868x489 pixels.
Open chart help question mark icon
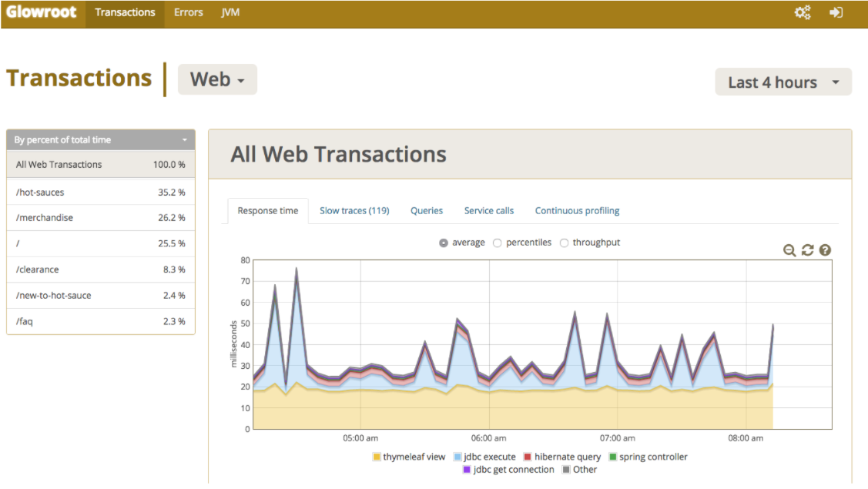(x=825, y=250)
